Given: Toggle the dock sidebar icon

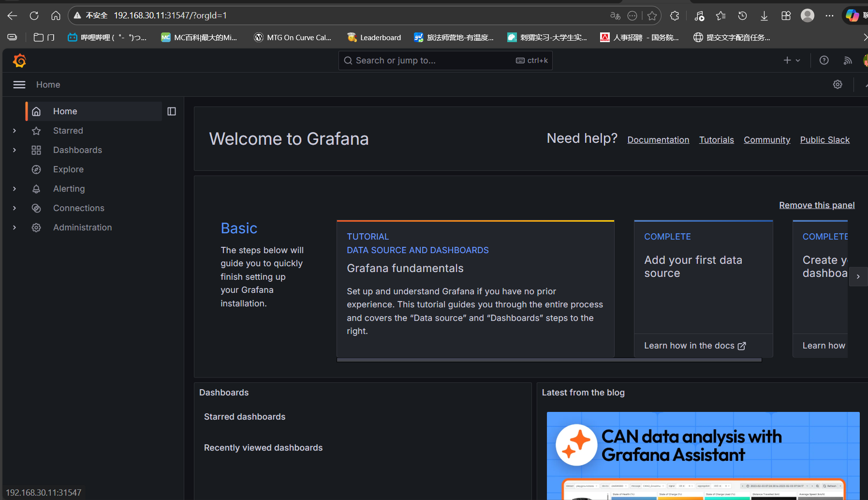Looking at the screenshot, I should coord(172,111).
